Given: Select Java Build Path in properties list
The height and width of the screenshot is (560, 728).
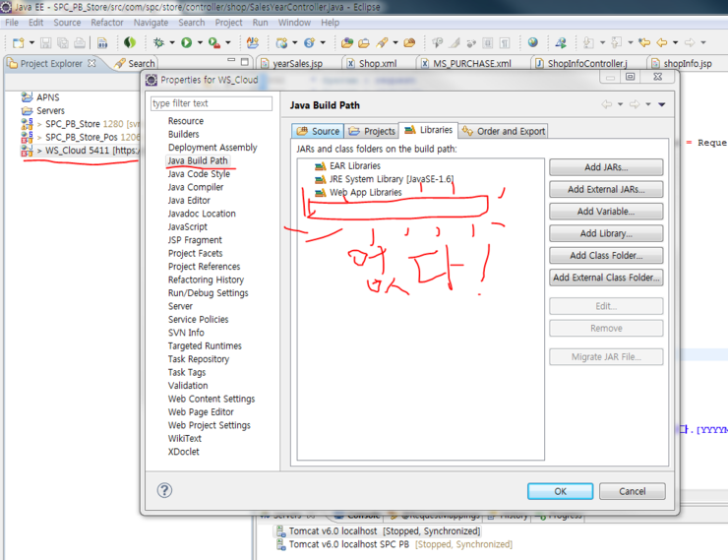Looking at the screenshot, I should click(198, 160).
